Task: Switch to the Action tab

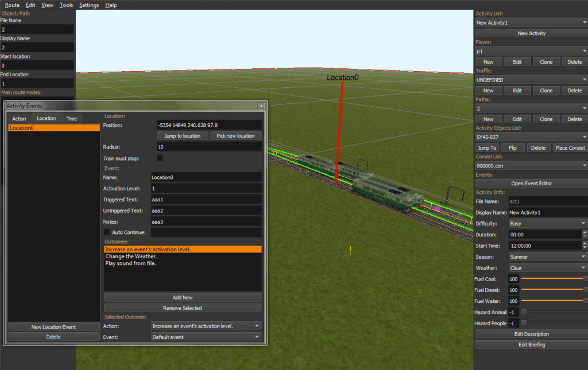Action: [x=20, y=119]
